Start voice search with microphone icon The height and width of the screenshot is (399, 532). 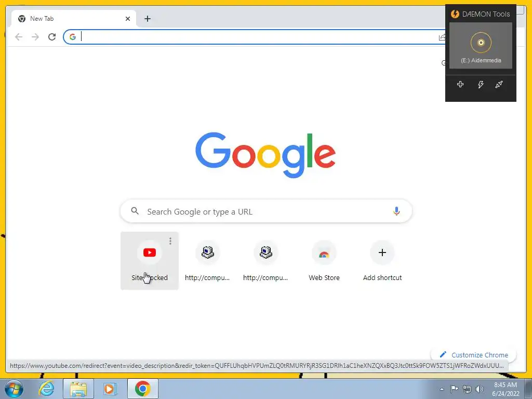pyautogui.click(x=396, y=211)
